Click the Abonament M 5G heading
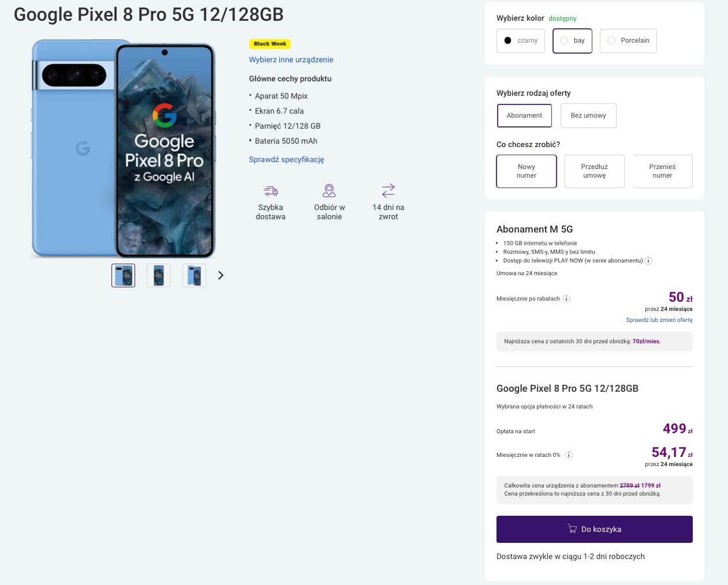 click(535, 230)
